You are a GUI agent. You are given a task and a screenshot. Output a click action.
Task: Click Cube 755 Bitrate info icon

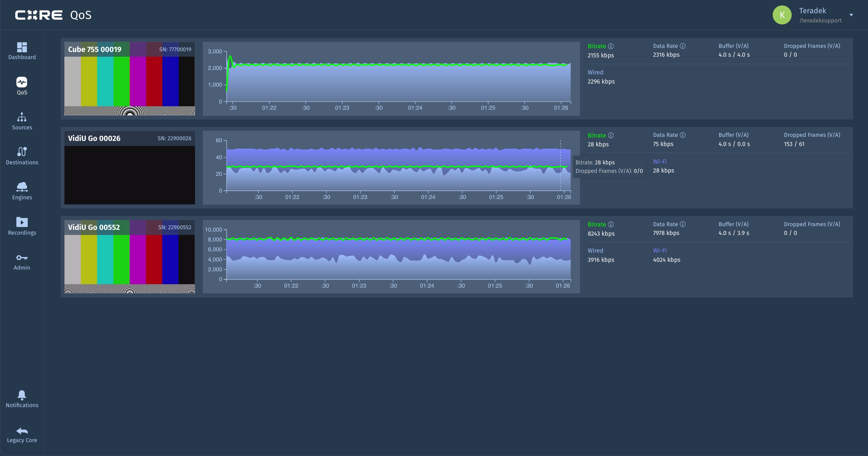[611, 46]
